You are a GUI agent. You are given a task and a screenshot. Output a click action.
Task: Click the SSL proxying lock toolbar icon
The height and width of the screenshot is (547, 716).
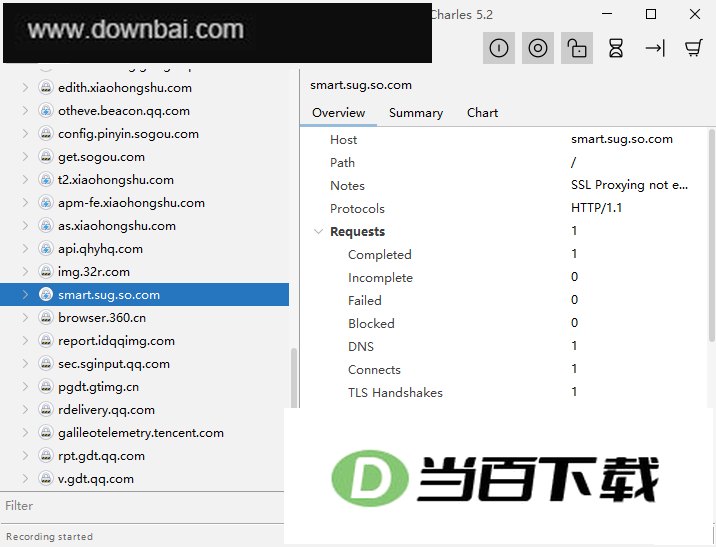[x=577, y=48]
